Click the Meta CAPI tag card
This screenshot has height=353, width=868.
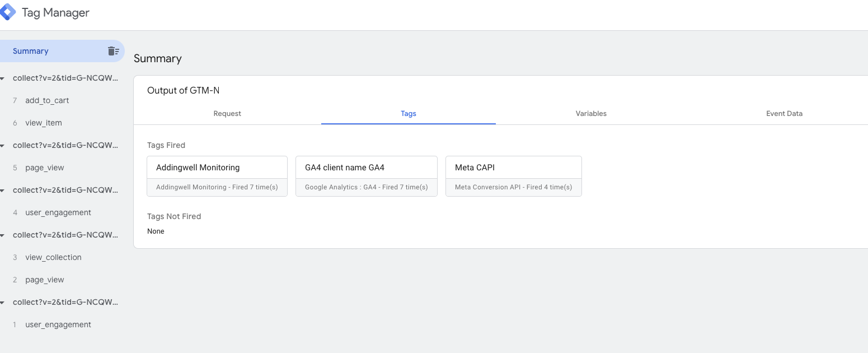coord(513,176)
